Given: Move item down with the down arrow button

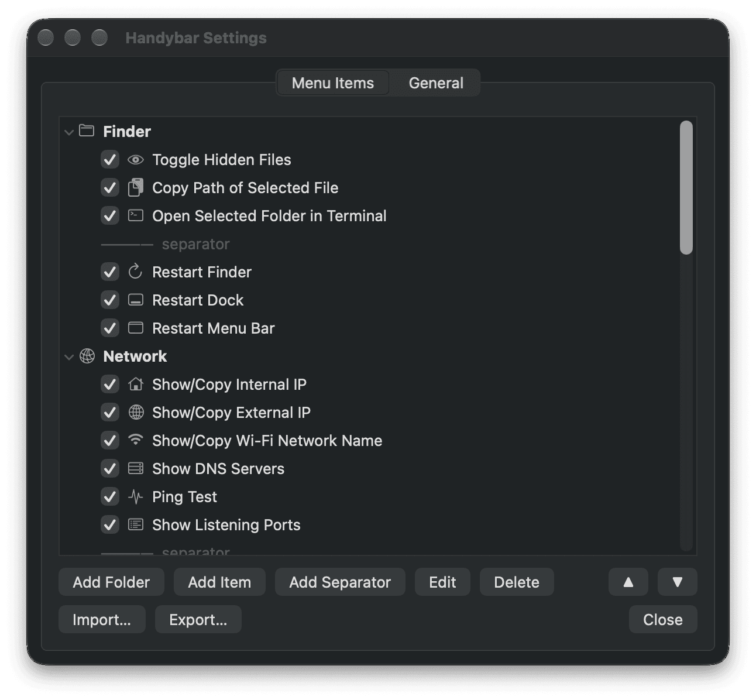Looking at the screenshot, I should coord(677,582).
